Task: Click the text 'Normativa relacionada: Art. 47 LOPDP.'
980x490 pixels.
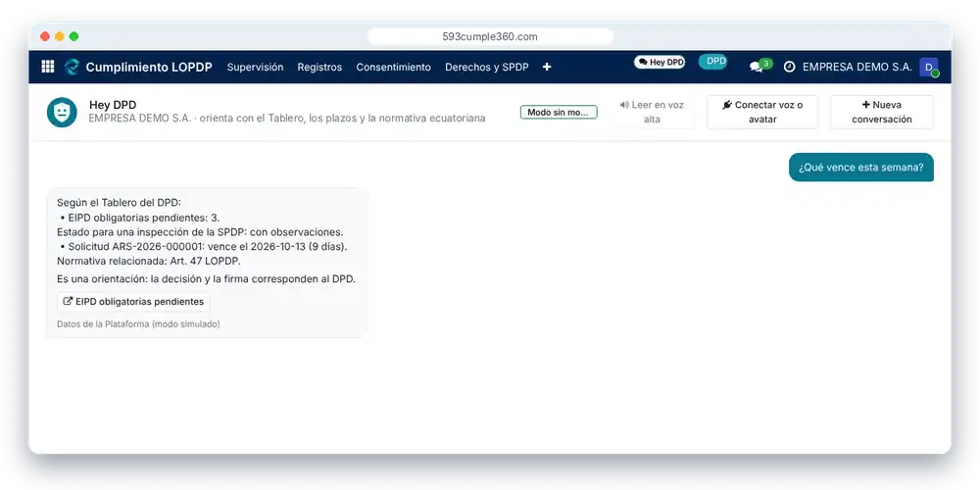Action: 149,262
